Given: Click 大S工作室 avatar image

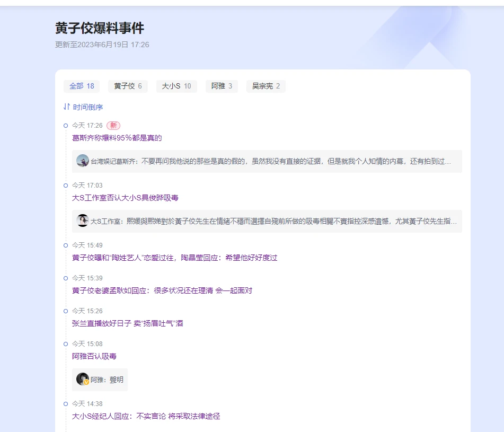Looking at the screenshot, I should [x=83, y=221].
